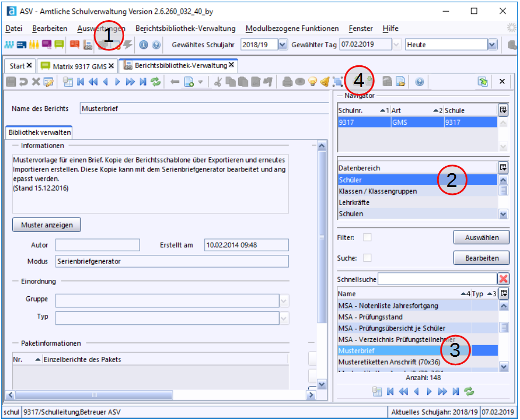Image resolution: width=520 pixels, height=420 pixels.
Task: Click the help question icon beside the info icon
Action: click(x=156, y=45)
